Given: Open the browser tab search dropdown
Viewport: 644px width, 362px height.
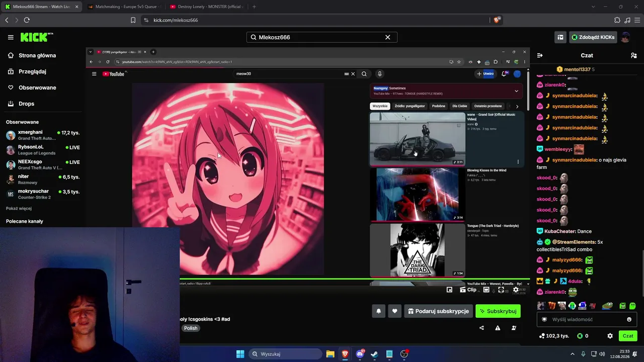Looking at the screenshot, I should coord(593,7).
